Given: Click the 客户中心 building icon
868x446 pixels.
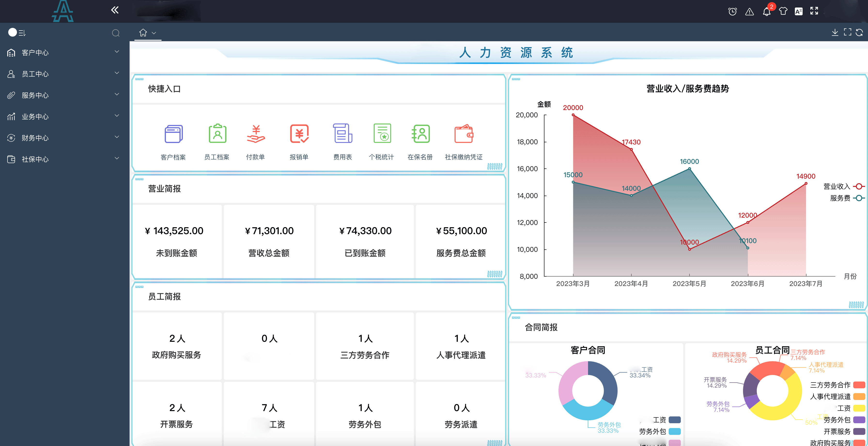Looking at the screenshot, I should tap(11, 53).
